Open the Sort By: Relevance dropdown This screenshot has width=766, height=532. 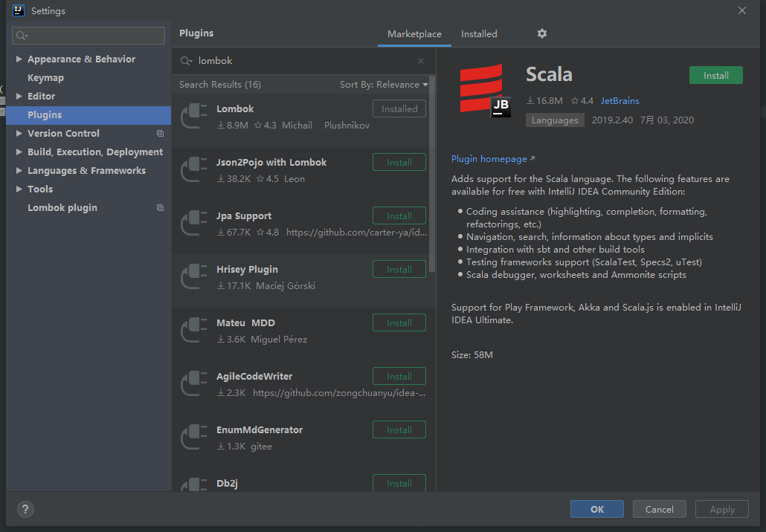click(x=384, y=85)
